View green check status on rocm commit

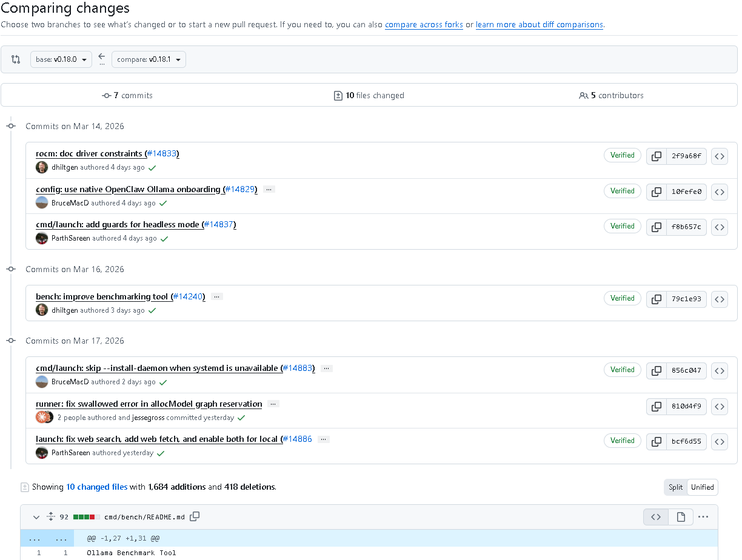(152, 168)
